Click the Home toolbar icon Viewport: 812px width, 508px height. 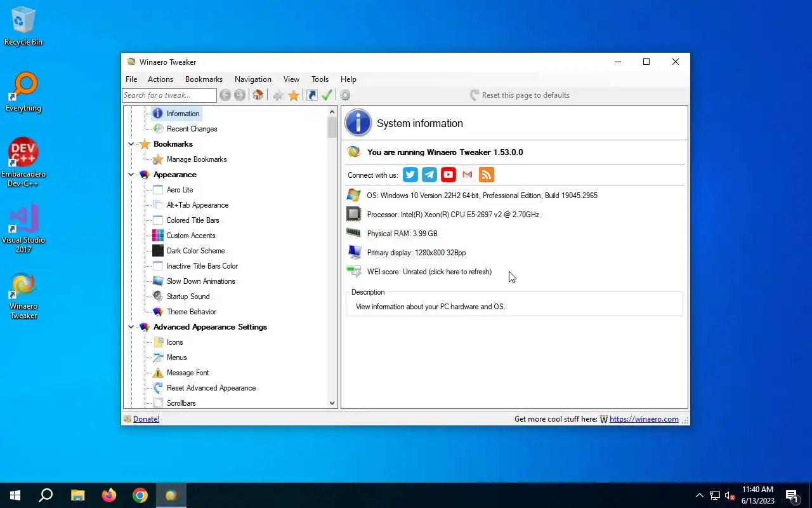tap(258, 95)
